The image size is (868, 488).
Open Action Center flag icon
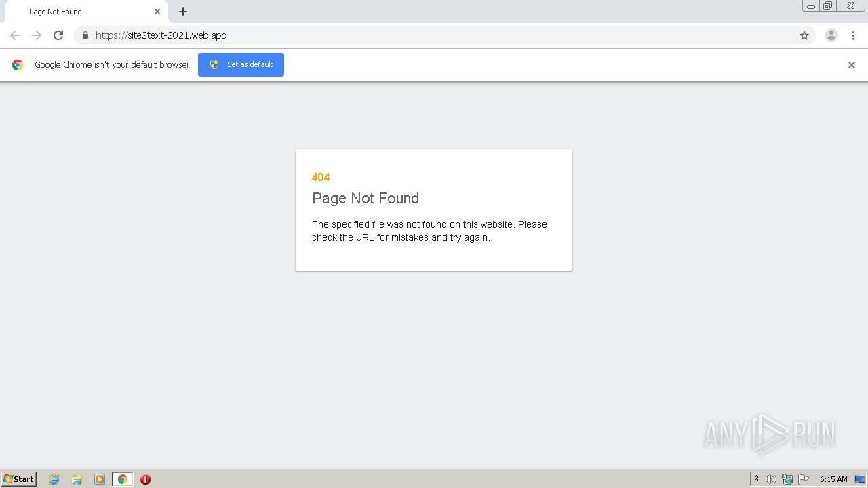[x=804, y=479]
